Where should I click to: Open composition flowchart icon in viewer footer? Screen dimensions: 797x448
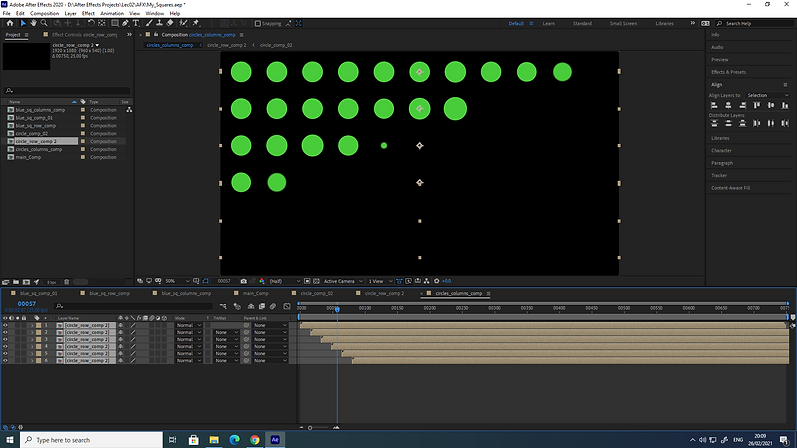click(x=426, y=281)
